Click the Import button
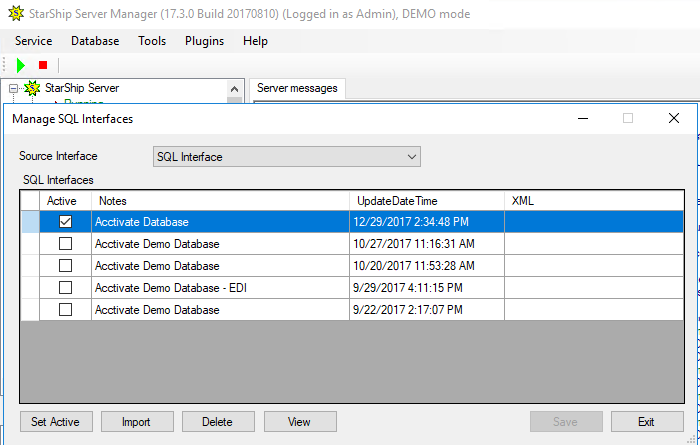 (137, 422)
